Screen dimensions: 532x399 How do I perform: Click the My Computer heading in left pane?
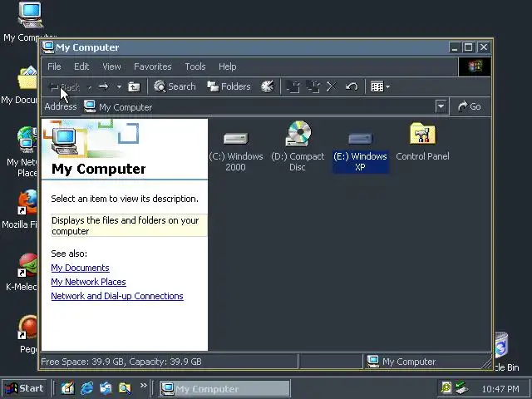point(98,169)
